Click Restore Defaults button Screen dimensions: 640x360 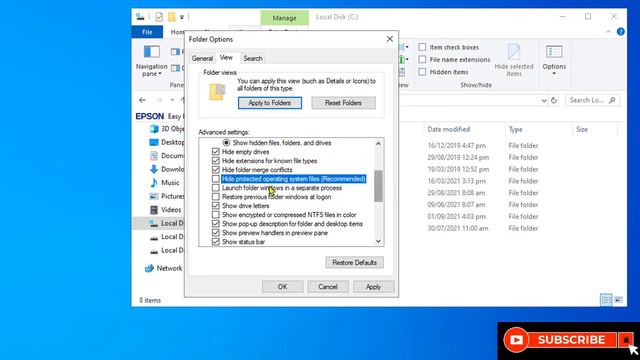(354, 262)
